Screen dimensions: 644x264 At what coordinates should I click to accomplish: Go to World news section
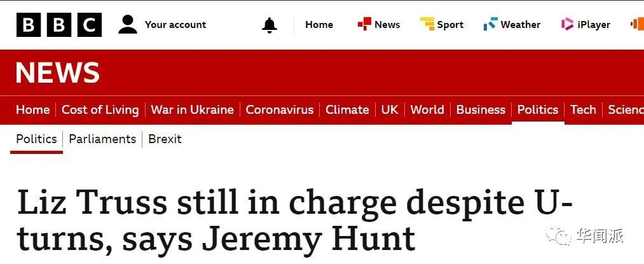[x=427, y=109]
